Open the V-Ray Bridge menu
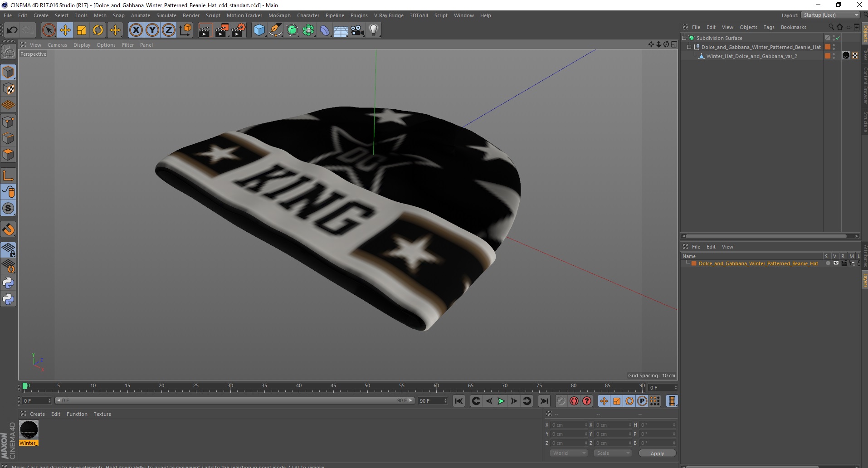 coord(389,15)
